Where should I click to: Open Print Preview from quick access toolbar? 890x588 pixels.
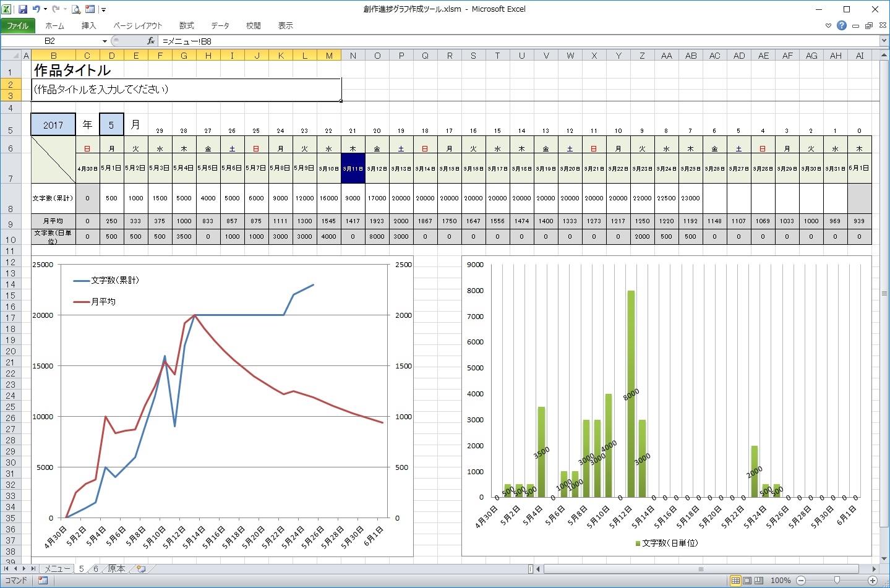pos(76,9)
